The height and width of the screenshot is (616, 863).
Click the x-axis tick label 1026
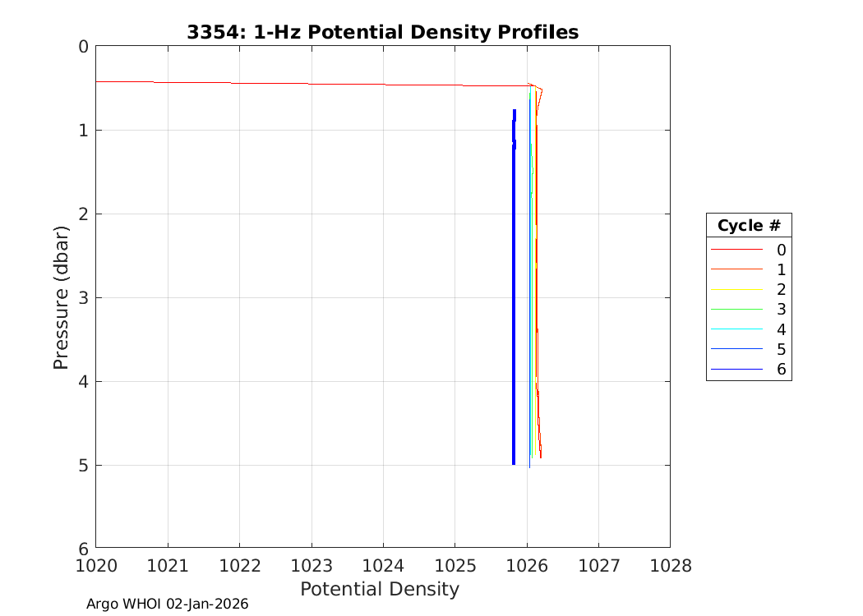(x=526, y=566)
